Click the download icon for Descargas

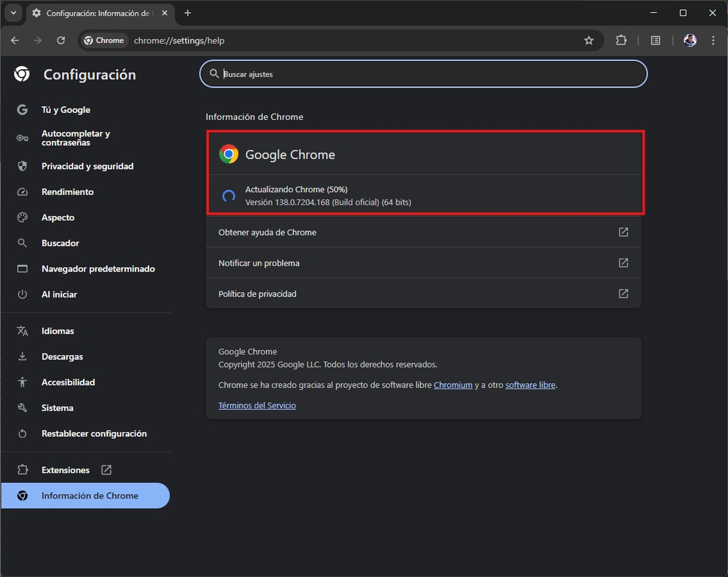(22, 357)
